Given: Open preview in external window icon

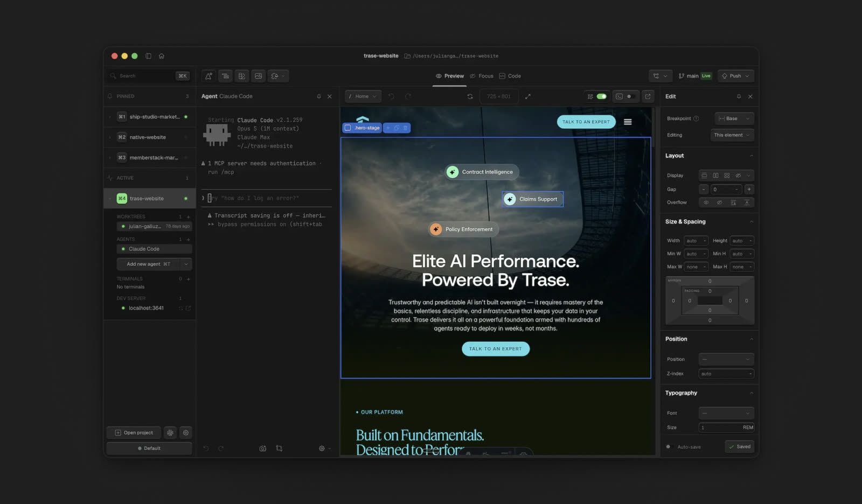Looking at the screenshot, I should pyautogui.click(x=648, y=96).
